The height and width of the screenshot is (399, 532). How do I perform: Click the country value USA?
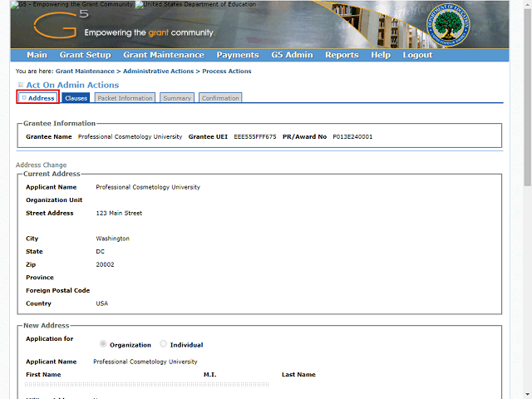pyautogui.click(x=101, y=303)
